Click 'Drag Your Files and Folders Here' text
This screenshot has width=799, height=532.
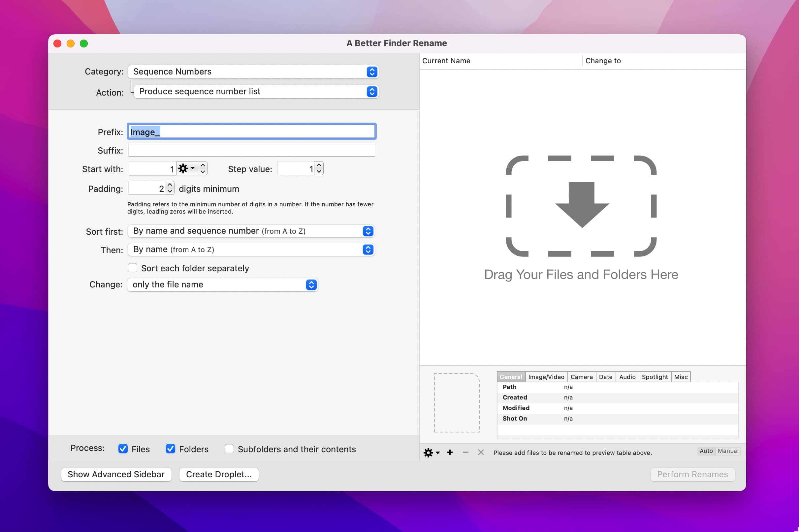coord(581,275)
